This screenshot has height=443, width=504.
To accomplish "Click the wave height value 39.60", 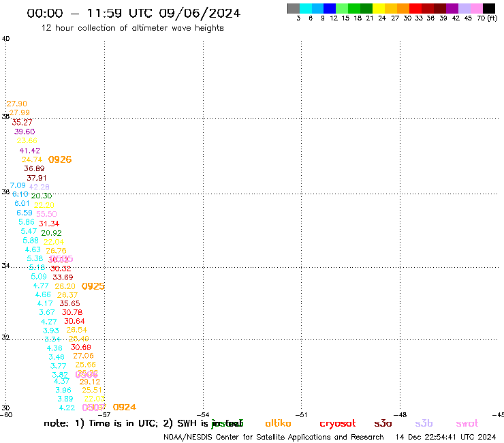I will 25,132.
